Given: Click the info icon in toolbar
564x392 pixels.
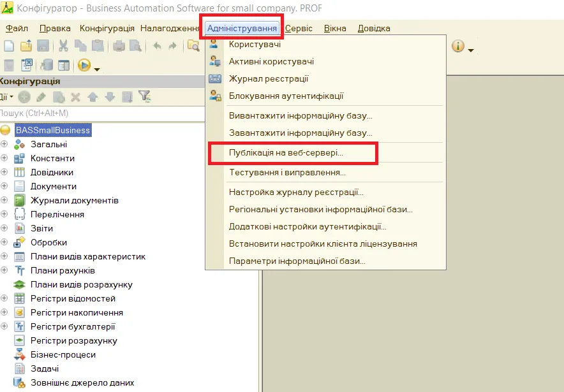Looking at the screenshot, I should pos(458,46).
